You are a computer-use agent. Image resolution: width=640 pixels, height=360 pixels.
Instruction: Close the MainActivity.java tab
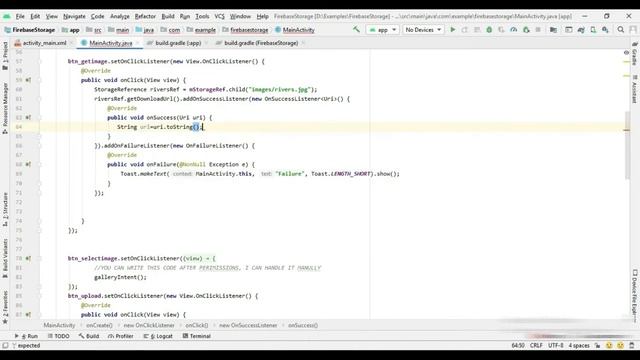138,43
